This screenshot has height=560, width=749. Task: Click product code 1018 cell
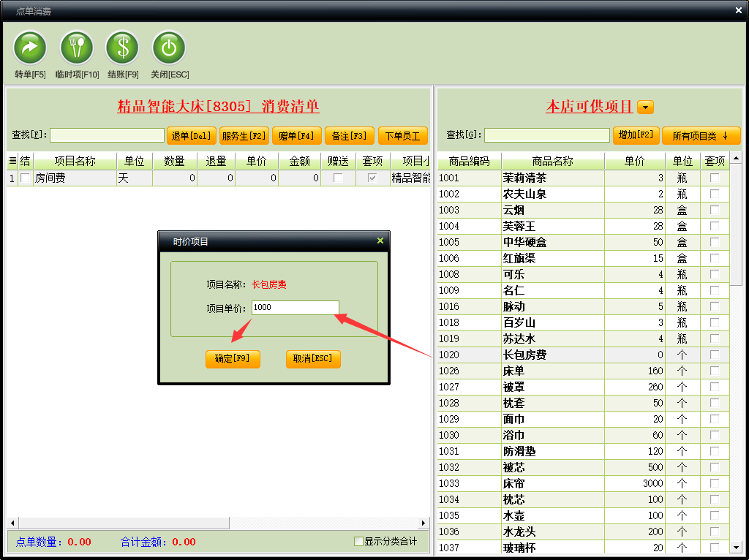coord(469,322)
